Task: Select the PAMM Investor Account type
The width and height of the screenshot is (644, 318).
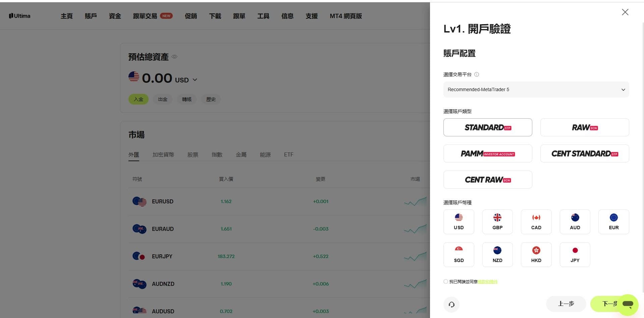Action: 488,153
